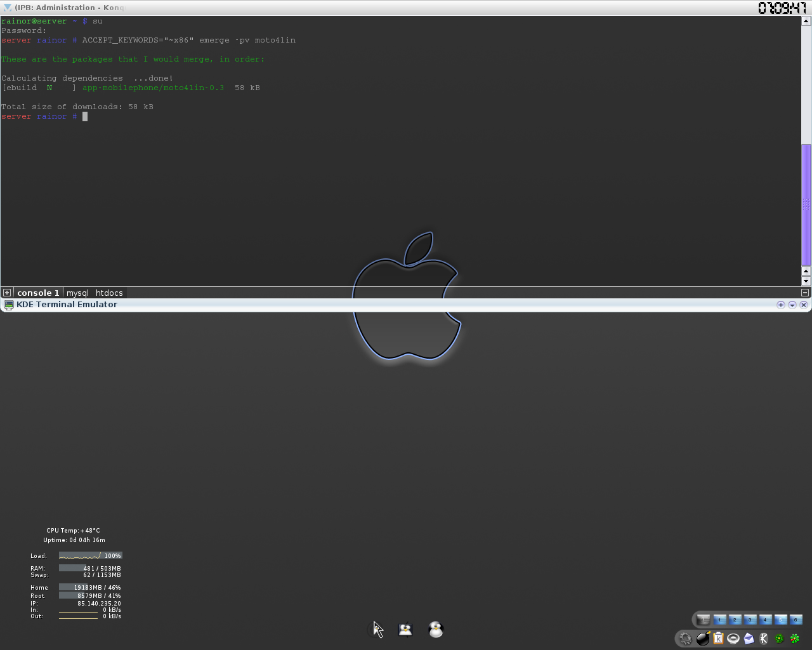Click the ICQ flower with red petal
Image resolution: width=812 pixels, height=650 pixels.
(x=795, y=639)
